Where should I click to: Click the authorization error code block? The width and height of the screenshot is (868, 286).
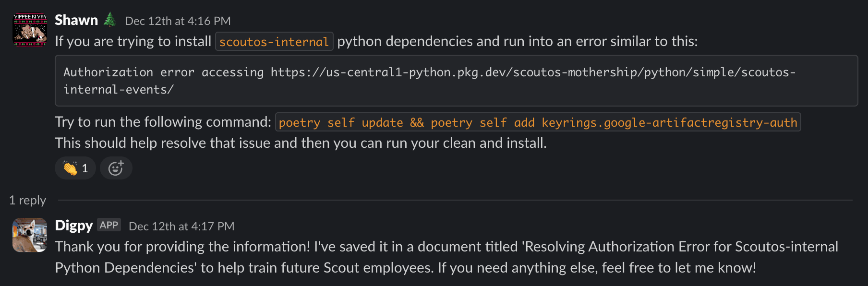point(456,81)
